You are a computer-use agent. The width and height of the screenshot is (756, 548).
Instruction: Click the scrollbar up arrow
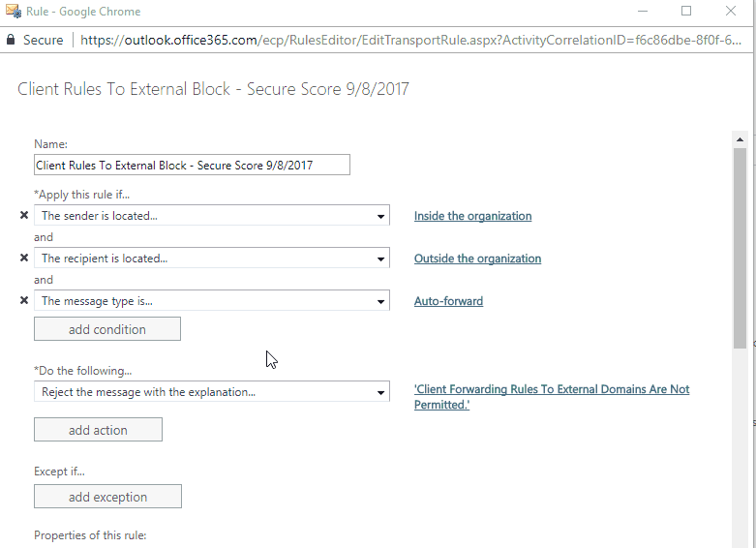[x=740, y=139]
